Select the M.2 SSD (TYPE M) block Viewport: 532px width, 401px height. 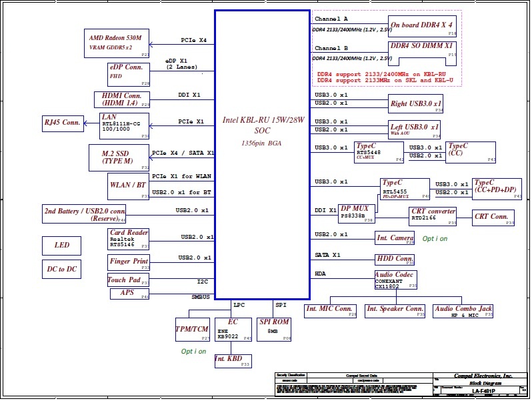point(119,157)
